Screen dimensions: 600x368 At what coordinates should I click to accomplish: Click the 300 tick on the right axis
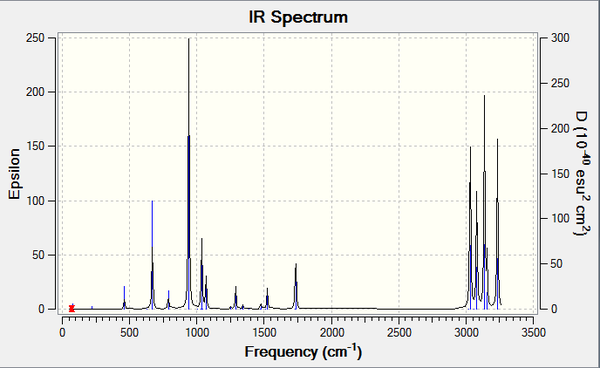[560, 38]
